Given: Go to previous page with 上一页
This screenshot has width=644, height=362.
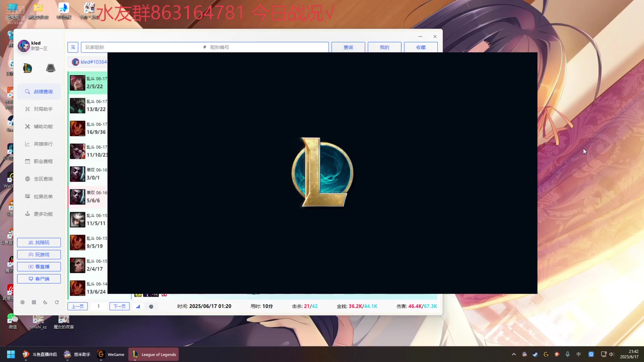Looking at the screenshot, I should 77,306.
